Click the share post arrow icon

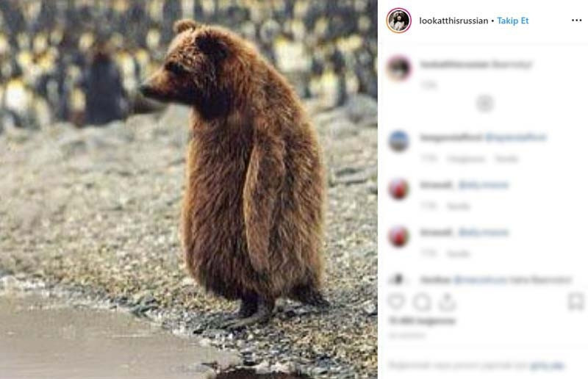[447, 302]
